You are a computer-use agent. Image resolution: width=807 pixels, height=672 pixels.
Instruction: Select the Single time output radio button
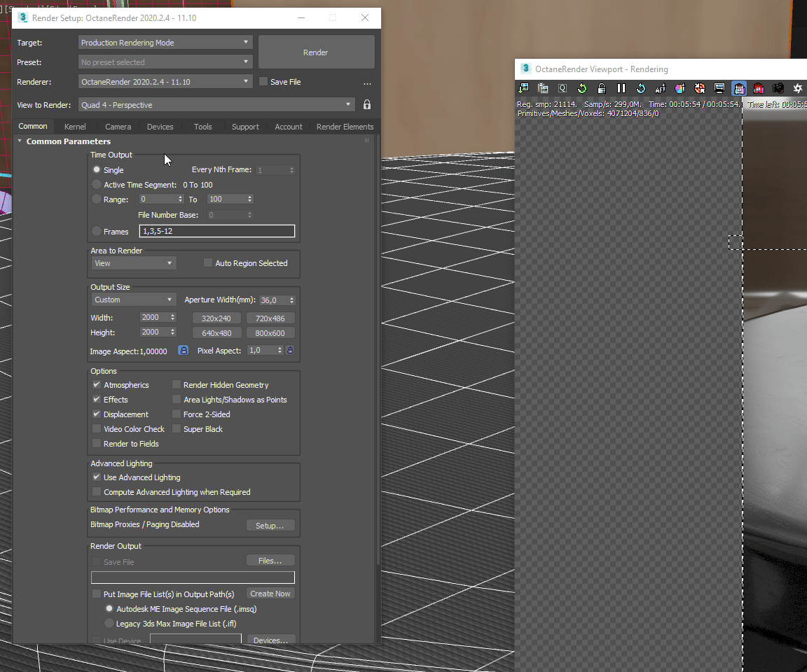click(96, 169)
